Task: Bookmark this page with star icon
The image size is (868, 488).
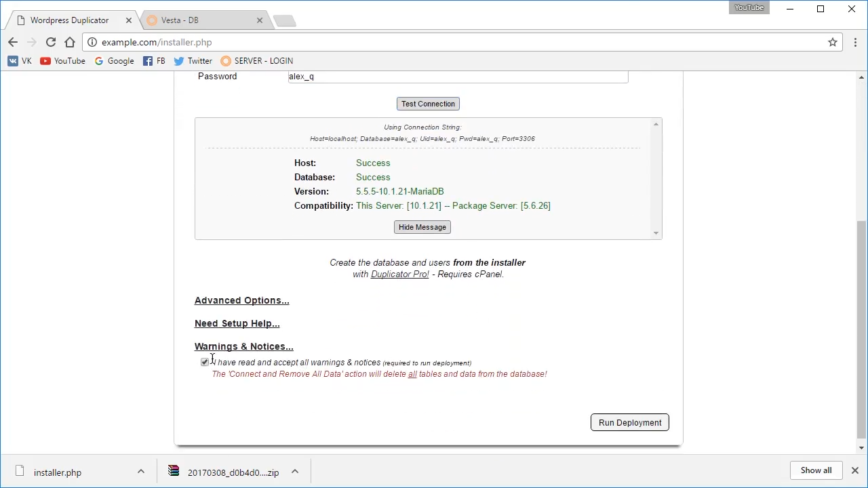Action: click(x=833, y=42)
